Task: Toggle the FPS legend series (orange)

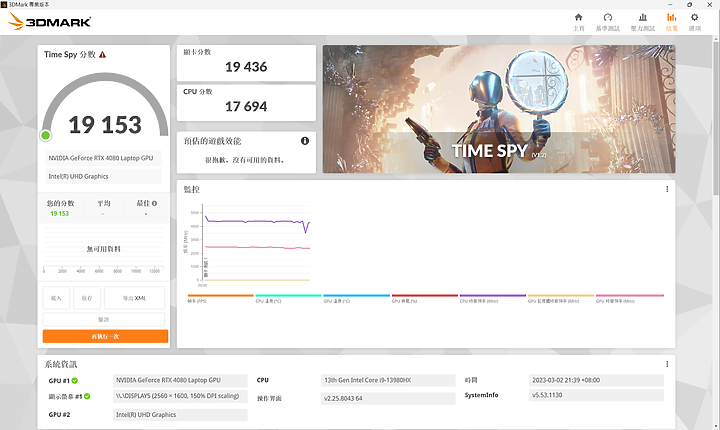Action: (220, 299)
